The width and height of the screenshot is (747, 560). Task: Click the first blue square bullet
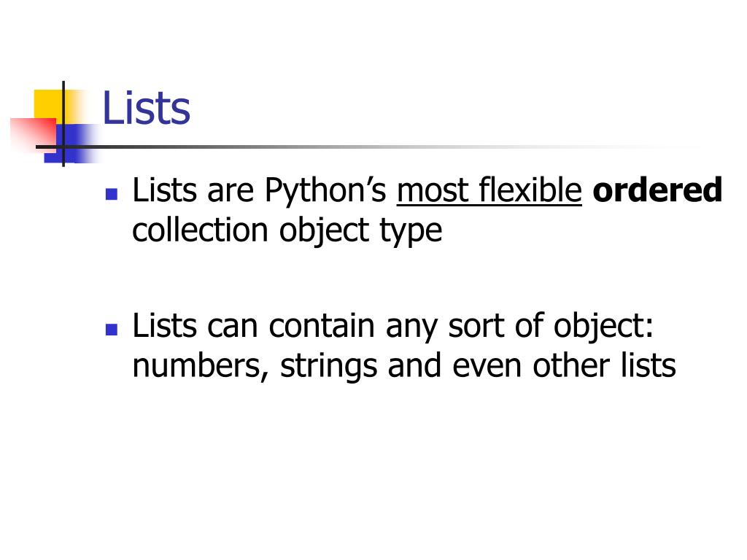tap(112, 194)
